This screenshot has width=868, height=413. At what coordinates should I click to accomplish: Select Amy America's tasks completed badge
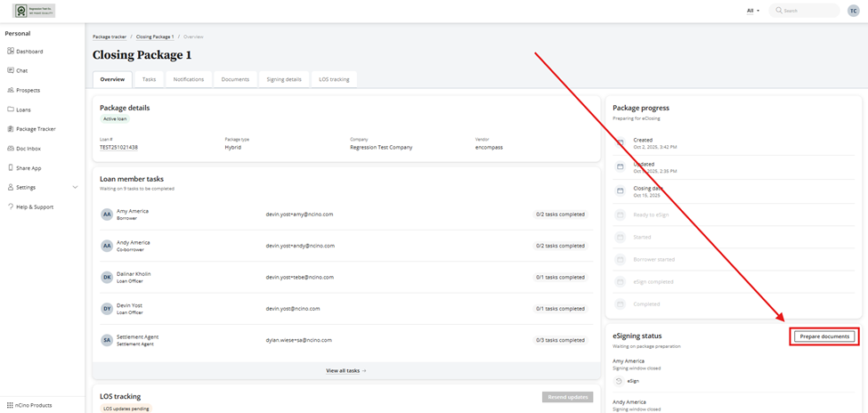pos(560,215)
